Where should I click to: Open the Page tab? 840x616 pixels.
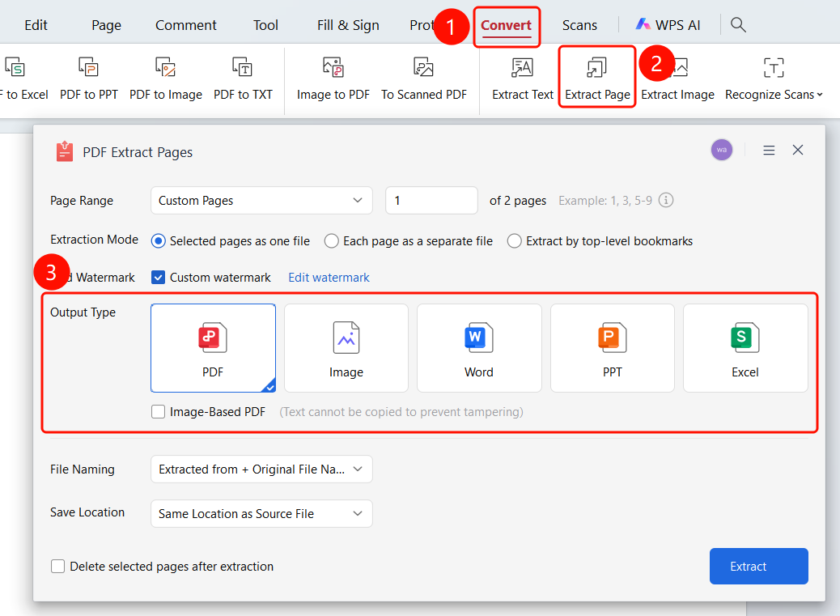pos(106,25)
